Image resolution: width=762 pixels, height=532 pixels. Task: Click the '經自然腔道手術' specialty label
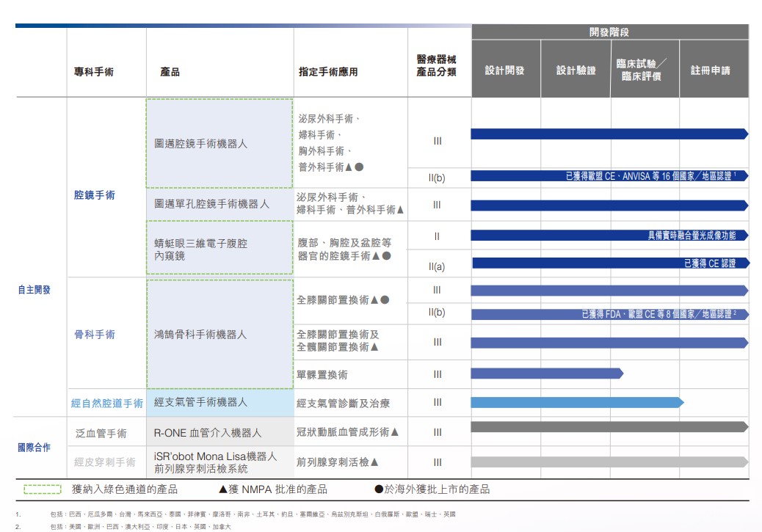point(107,404)
